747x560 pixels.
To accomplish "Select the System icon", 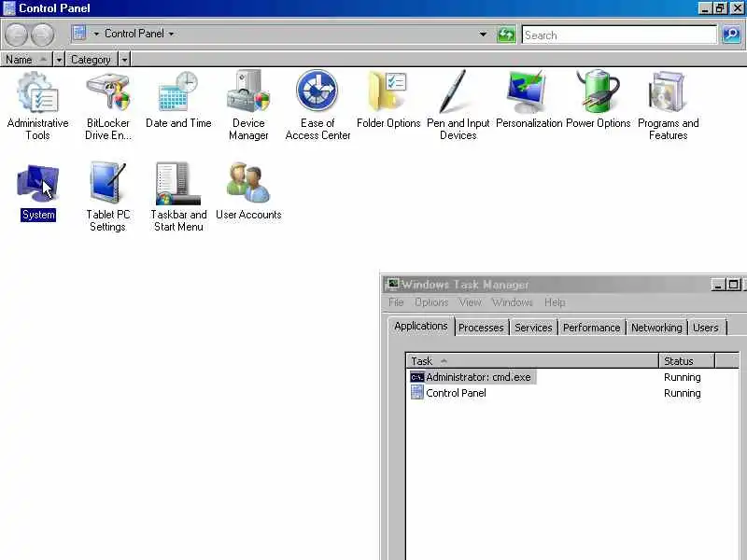I will (38, 183).
